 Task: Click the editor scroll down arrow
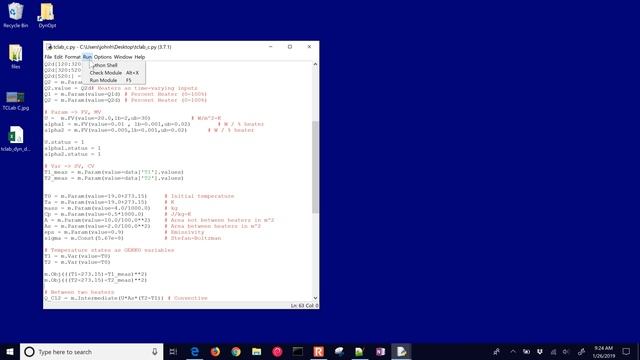[x=315, y=298]
